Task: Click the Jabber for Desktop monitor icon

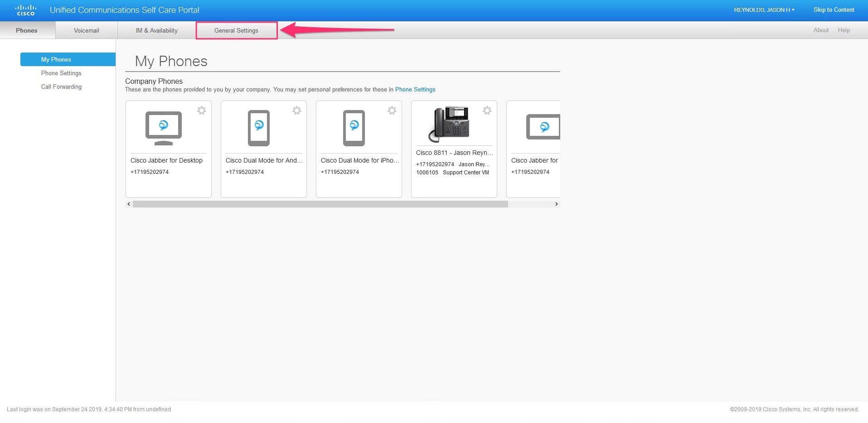Action: click(x=164, y=128)
